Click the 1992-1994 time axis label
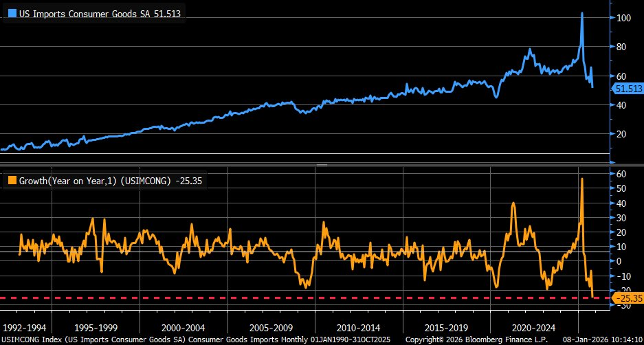Image resolution: width=644 pixels, height=345 pixels. click(24, 328)
